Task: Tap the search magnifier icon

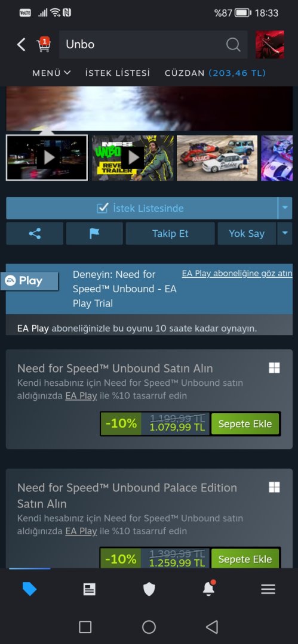Action: coord(233,44)
